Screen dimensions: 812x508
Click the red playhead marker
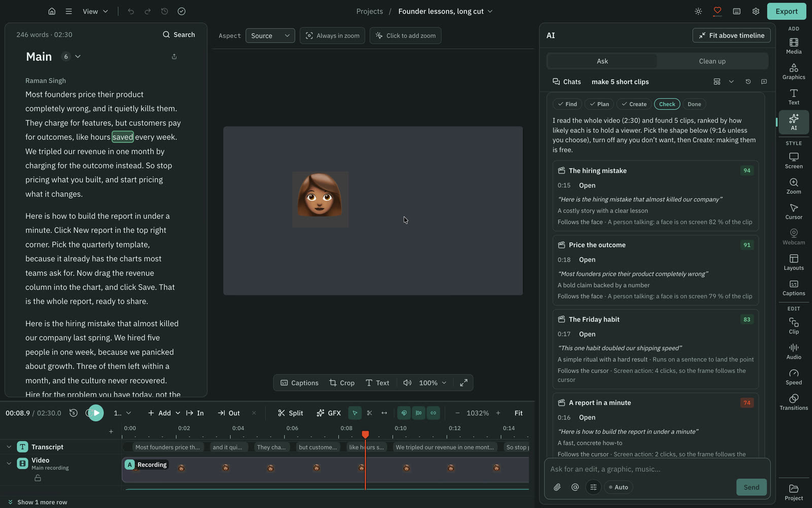[x=365, y=434]
